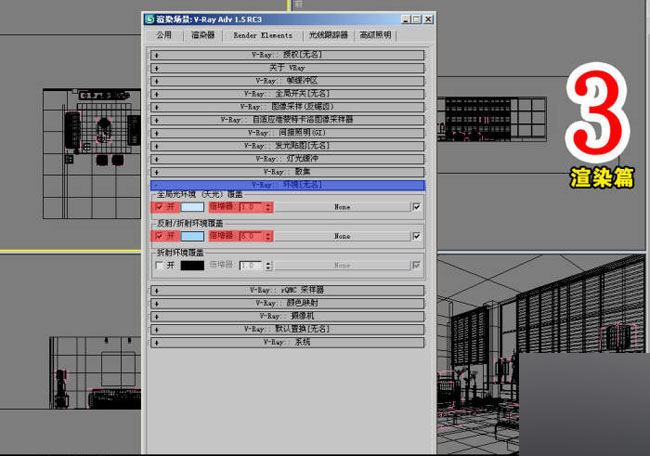
Task: Click the skylight 倍增器 field showing 1.0
Action: tap(251, 207)
